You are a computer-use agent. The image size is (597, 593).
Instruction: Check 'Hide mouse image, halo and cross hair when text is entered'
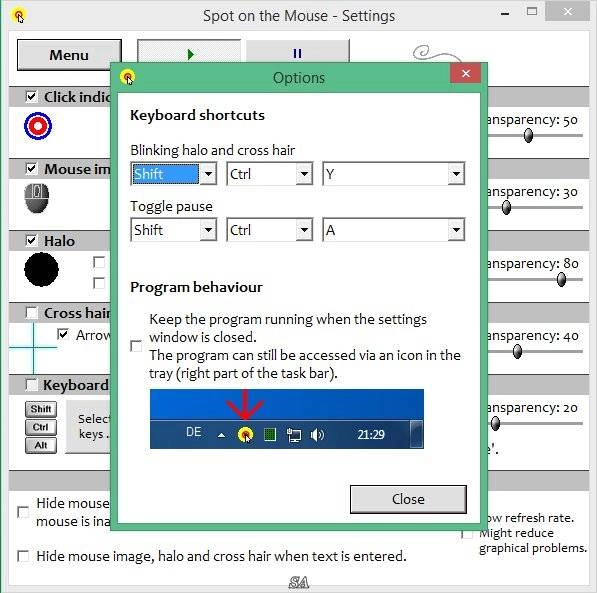click(23, 556)
